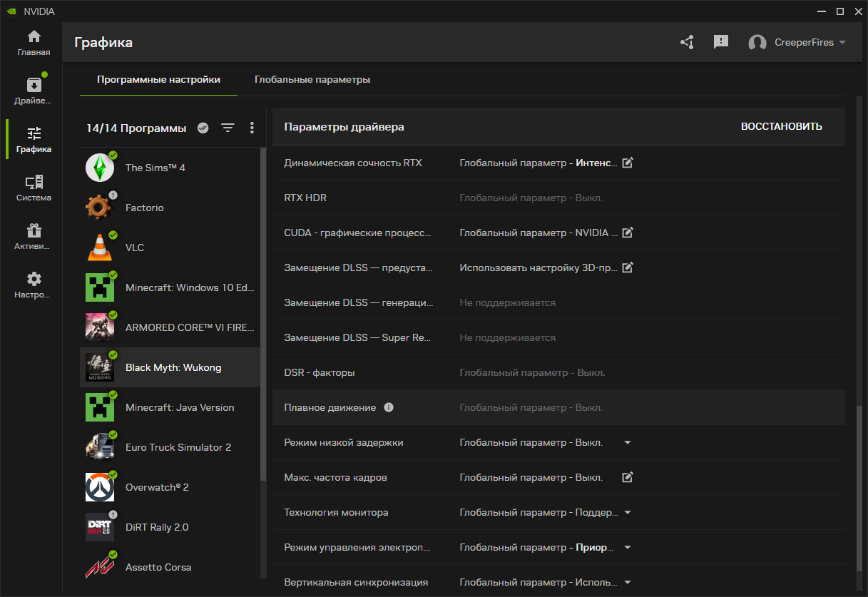Open the Главная home section
The width and height of the screenshot is (868, 597).
(34, 43)
